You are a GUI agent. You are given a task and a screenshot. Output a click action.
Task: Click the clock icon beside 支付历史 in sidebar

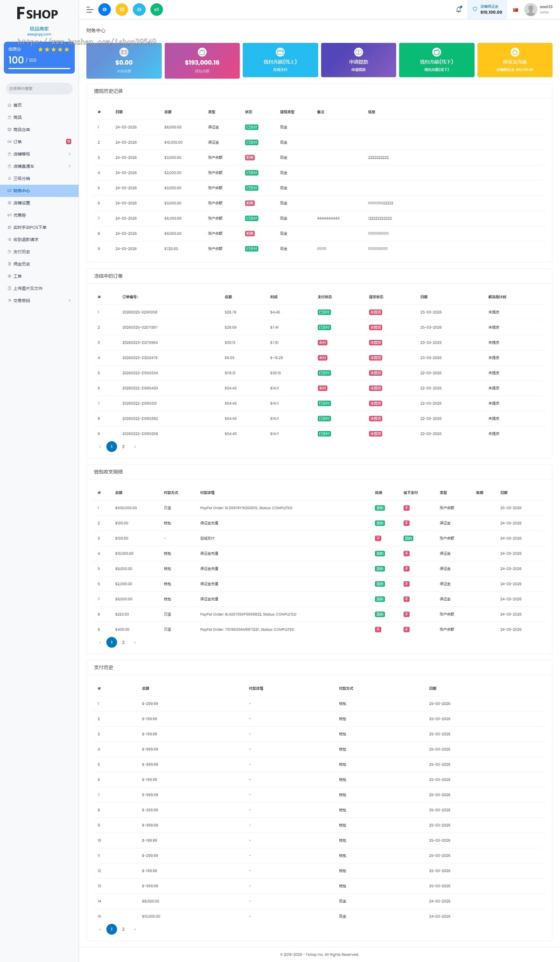pyautogui.click(x=9, y=252)
